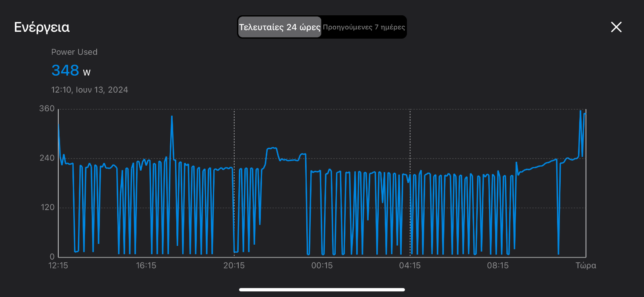Tap the Τώρα axis label
The height and width of the screenshot is (297, 644).
(586, 265)
